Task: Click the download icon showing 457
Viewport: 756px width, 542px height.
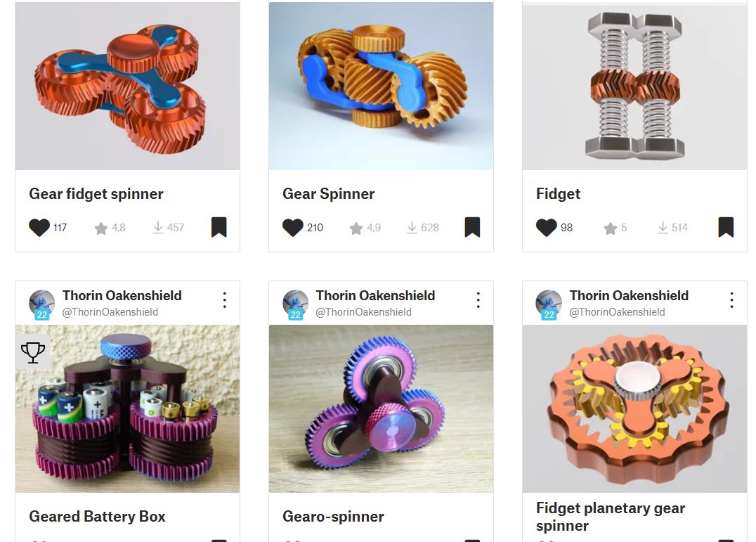Action: pos(157,228)
